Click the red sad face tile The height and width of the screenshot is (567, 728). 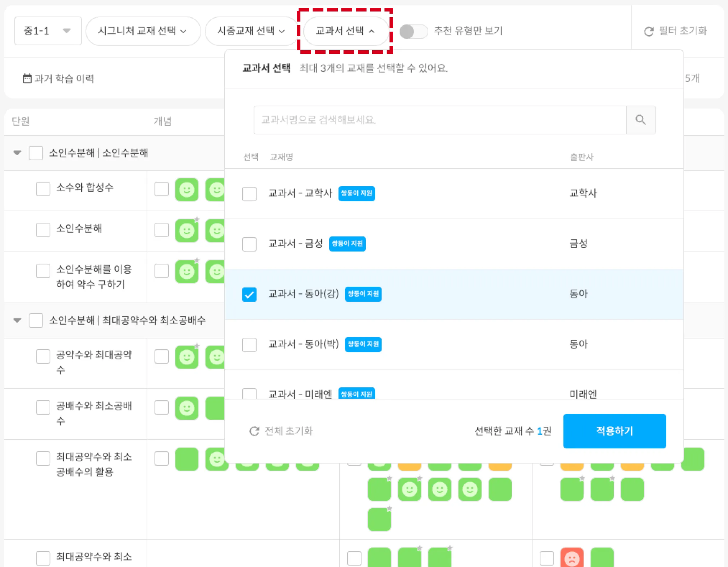tap(572, 558)
